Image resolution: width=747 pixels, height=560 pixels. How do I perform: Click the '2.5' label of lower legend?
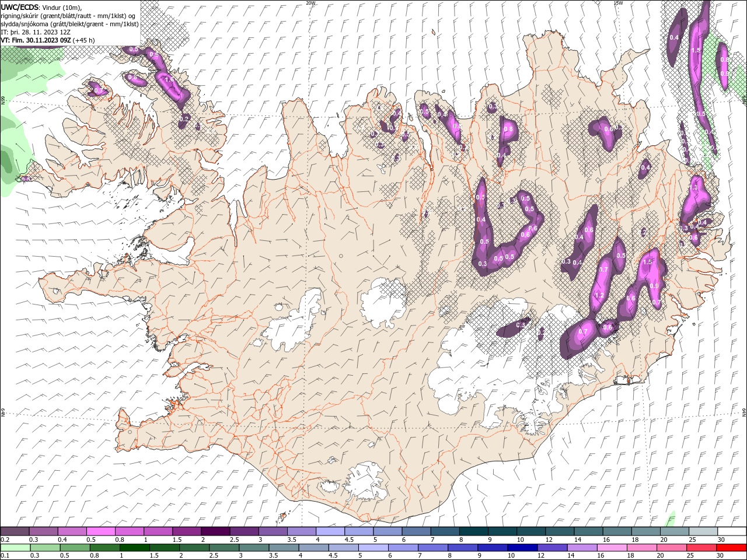pos(214,556)
